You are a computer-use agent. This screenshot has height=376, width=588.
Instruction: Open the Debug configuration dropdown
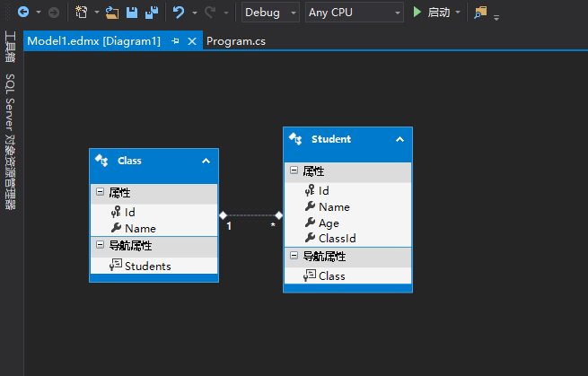point(270,13)
